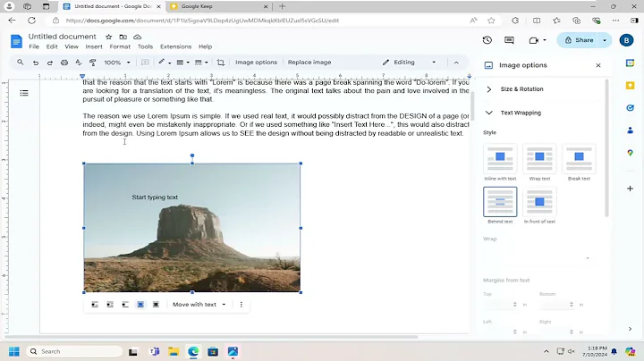Open the Search the menus magnifier tool
The height and width of the screenshot is (361, 644).
[x=20, y=63]
